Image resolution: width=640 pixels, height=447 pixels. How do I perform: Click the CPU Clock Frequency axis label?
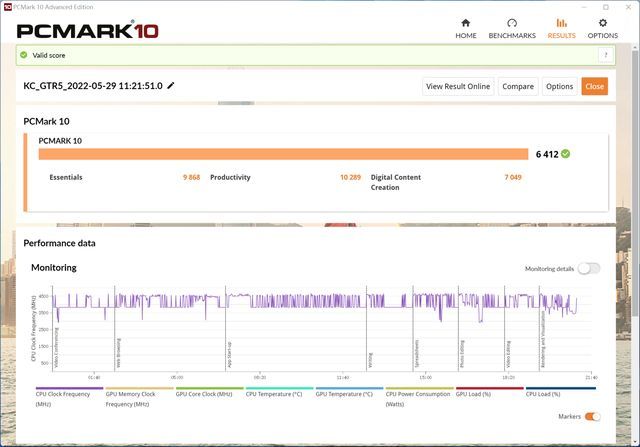[33, 329]
